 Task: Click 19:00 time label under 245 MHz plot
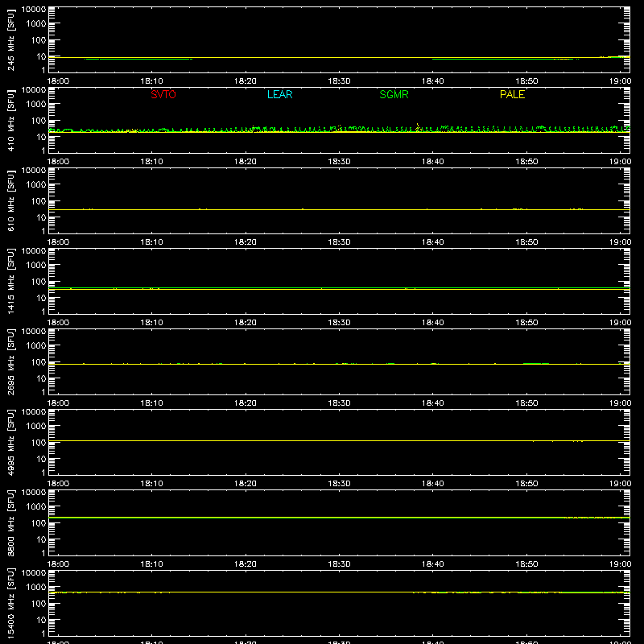tap(620, 81)
